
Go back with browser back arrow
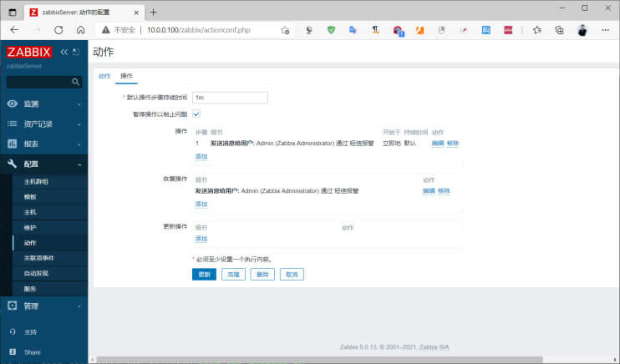pos(14,30)
